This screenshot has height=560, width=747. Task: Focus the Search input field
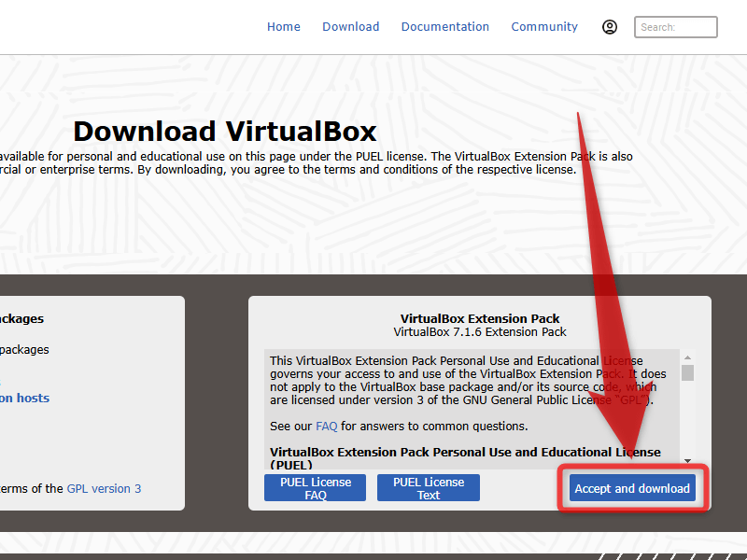tap(675, 27)
